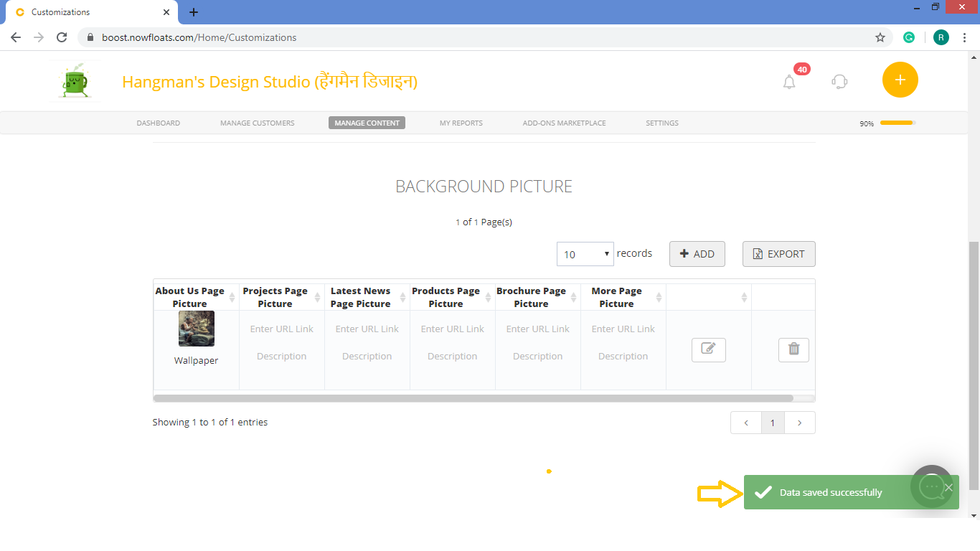Reload the page with refresh icon
This screenshot has width=980, height=551.
tap(62, 37)
